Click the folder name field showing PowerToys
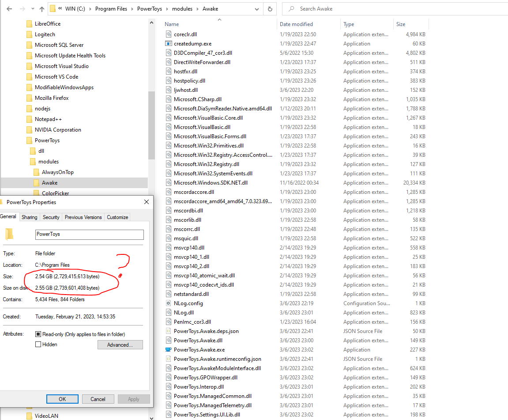The width and height of the screenshot is (508, 420). point(89,235)
